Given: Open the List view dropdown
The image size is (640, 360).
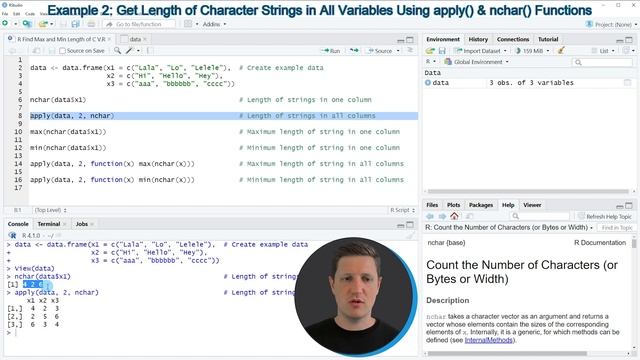Looking at the screenshot, I should coord(603,51).
